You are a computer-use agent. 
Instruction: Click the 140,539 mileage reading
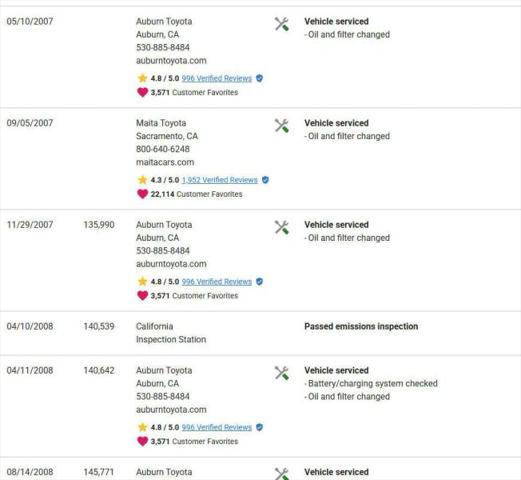tap(99, 326)
